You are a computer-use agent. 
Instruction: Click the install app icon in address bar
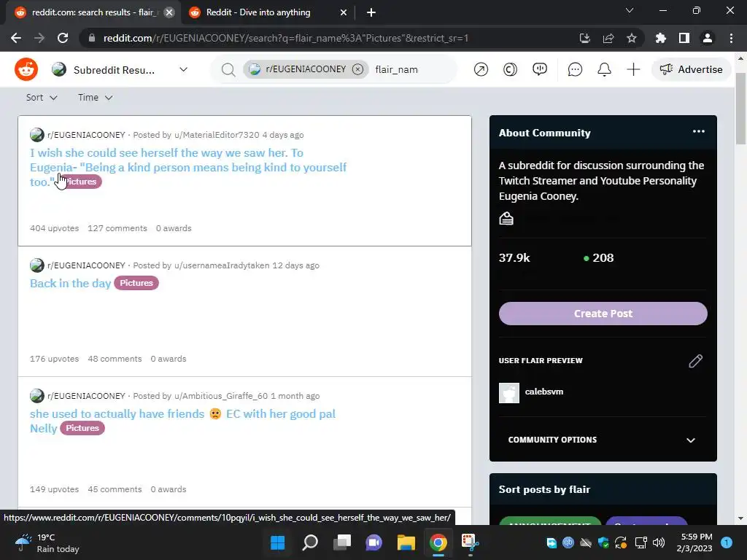pos(584,38)
